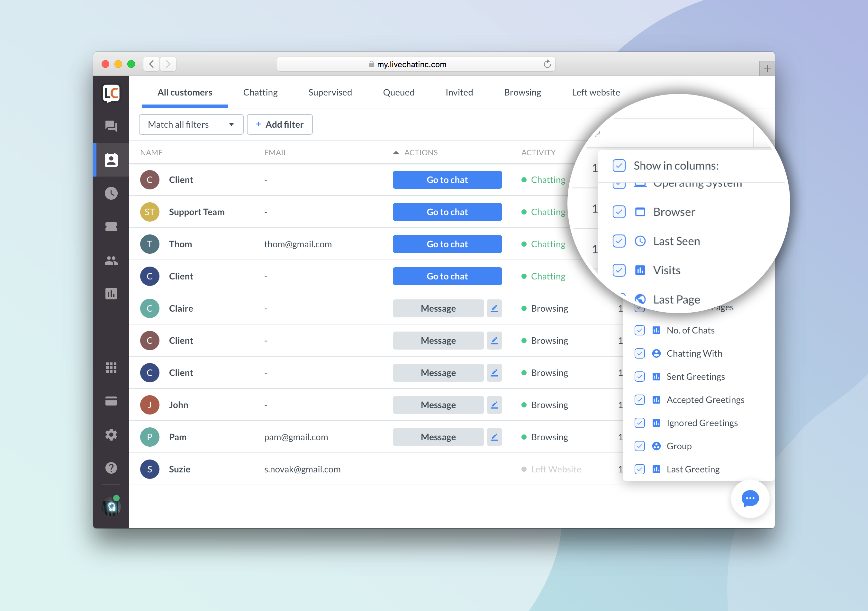The height and width of the screenshot is (611, 868).
Task: Switch to the Queued tab
Action: tap(397, 92)
